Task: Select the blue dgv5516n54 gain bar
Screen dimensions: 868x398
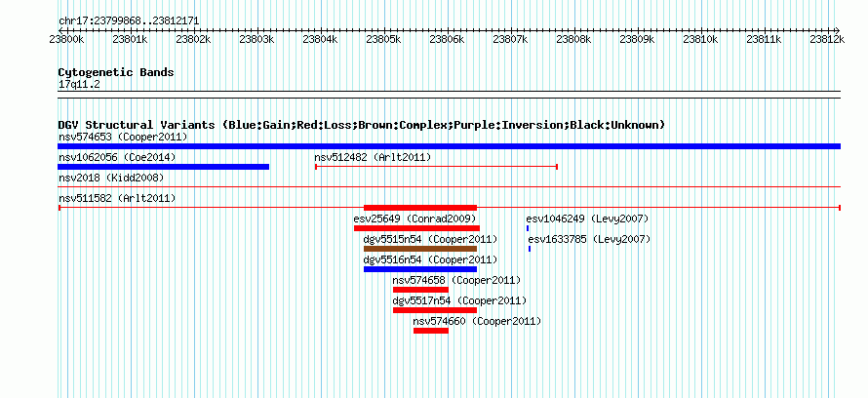Action: (420, 269)
